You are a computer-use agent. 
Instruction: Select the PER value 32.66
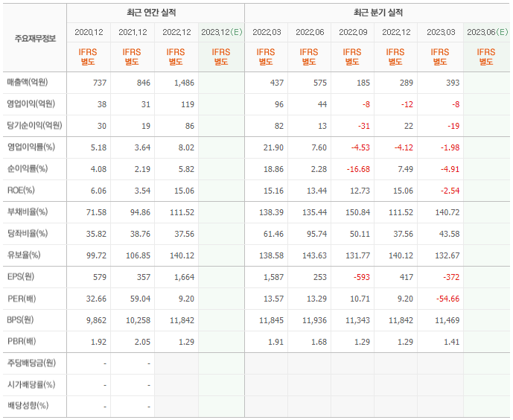tap(97, 299)
